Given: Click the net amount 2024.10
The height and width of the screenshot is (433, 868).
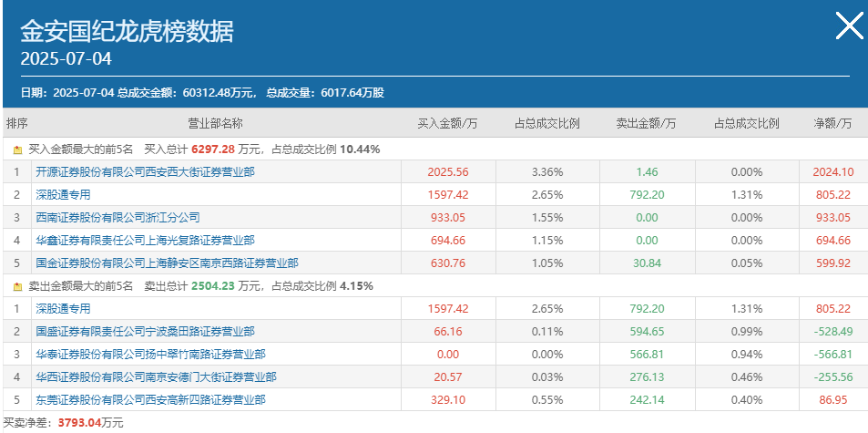Looking at the screenshot, I should pos(833,172).
